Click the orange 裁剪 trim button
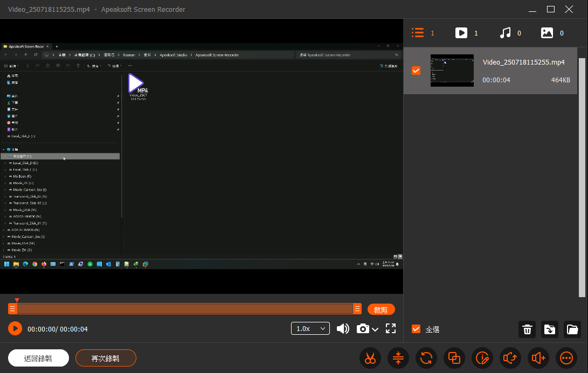The height and width of the screenshot is (373, 588). 381,309
